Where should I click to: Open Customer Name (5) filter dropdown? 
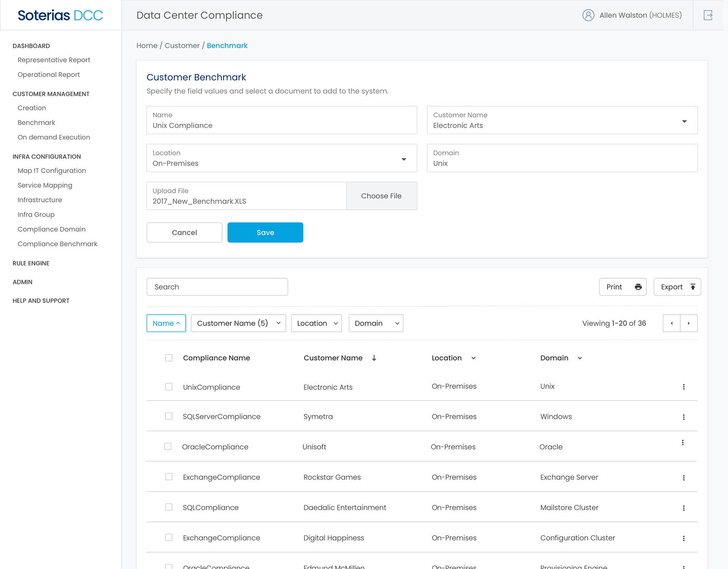click(238, 323)
